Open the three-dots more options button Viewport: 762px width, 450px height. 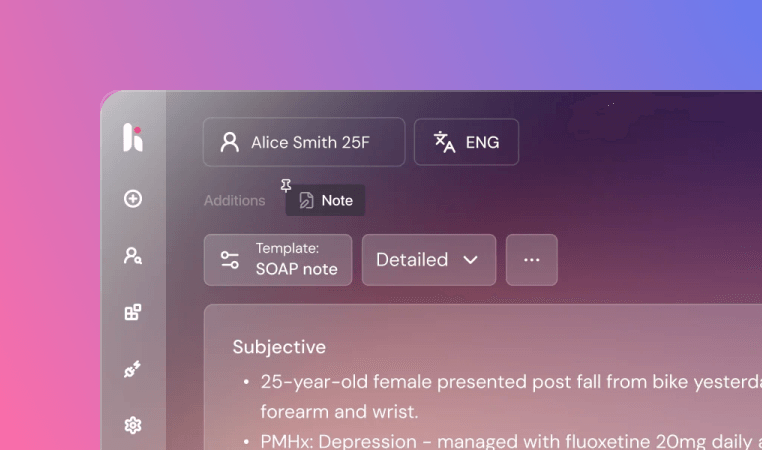532,260
